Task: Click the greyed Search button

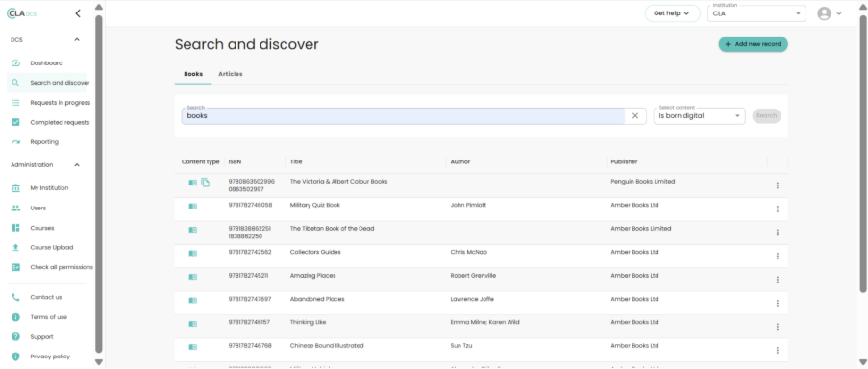Action: [767, 116]
